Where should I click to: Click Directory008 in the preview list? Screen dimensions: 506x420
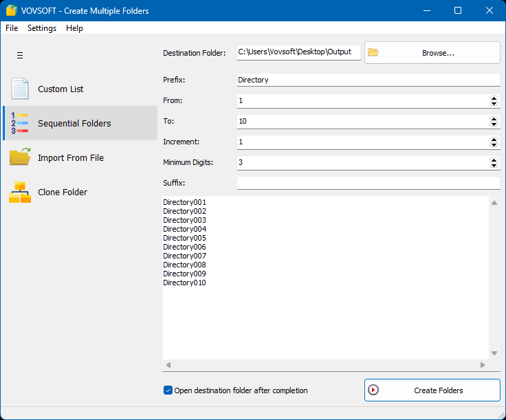point(184,265)
